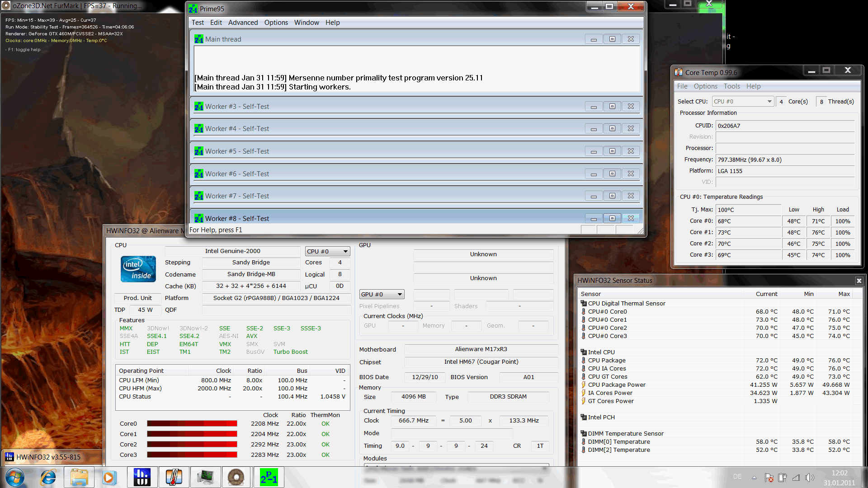Select CPU Package Power sensor row
868x488 pixels.
(x=617, y=385)
